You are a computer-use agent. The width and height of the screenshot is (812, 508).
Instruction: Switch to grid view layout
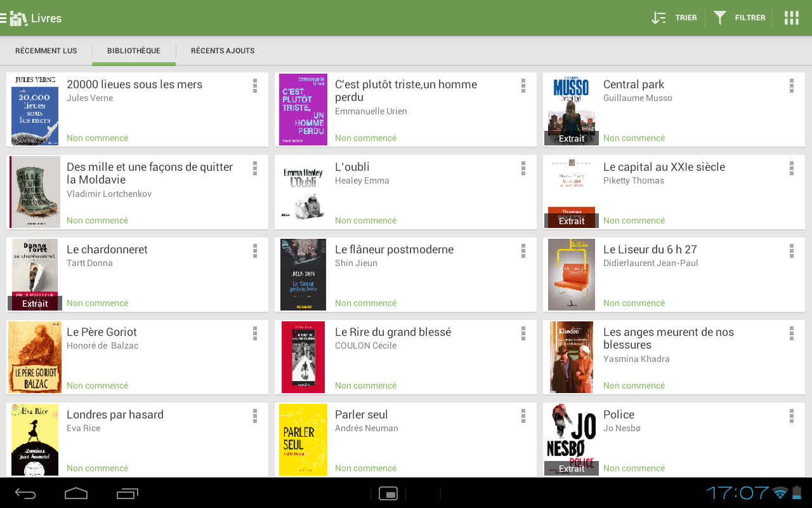792,18
